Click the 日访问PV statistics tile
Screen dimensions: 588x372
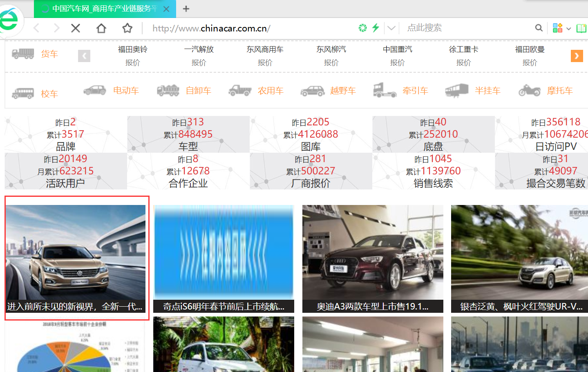click(x=541, y=134)
